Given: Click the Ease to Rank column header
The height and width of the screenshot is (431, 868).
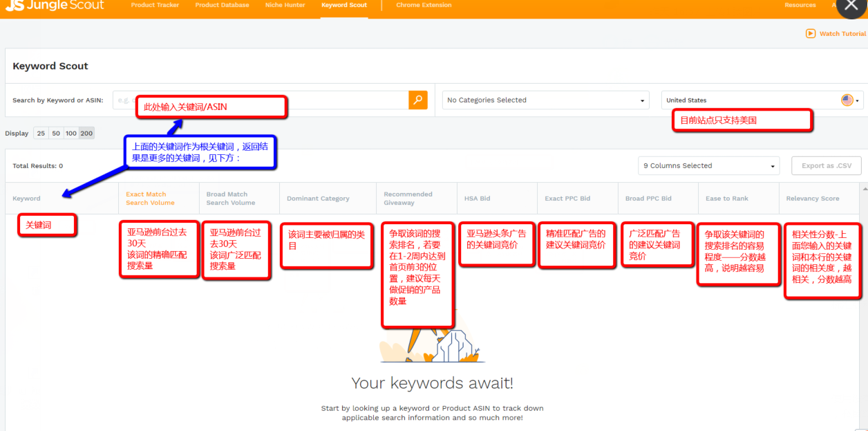Looking at the screenshot, I should point(727,199).
